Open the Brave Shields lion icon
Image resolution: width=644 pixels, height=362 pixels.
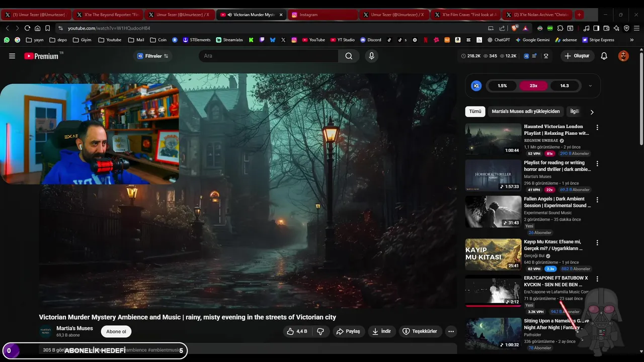coord(514,28)
